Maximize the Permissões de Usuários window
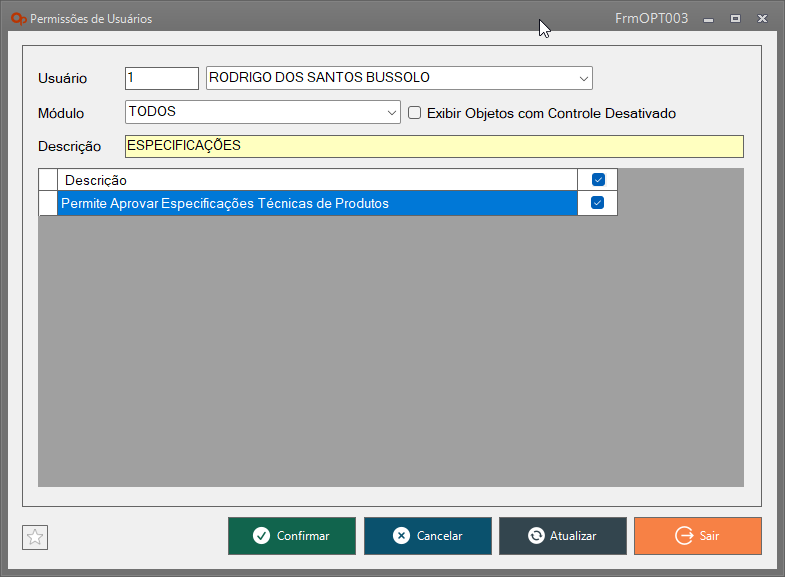Image resolution: width=785 pixels, height=577 pixels. click(735, 19)
